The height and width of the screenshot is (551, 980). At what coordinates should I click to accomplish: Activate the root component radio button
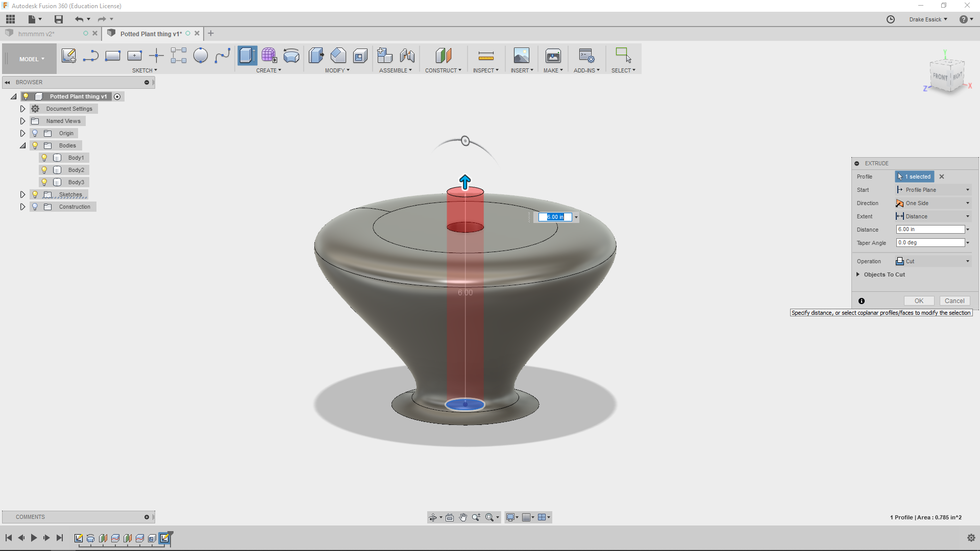coord(117,97)
